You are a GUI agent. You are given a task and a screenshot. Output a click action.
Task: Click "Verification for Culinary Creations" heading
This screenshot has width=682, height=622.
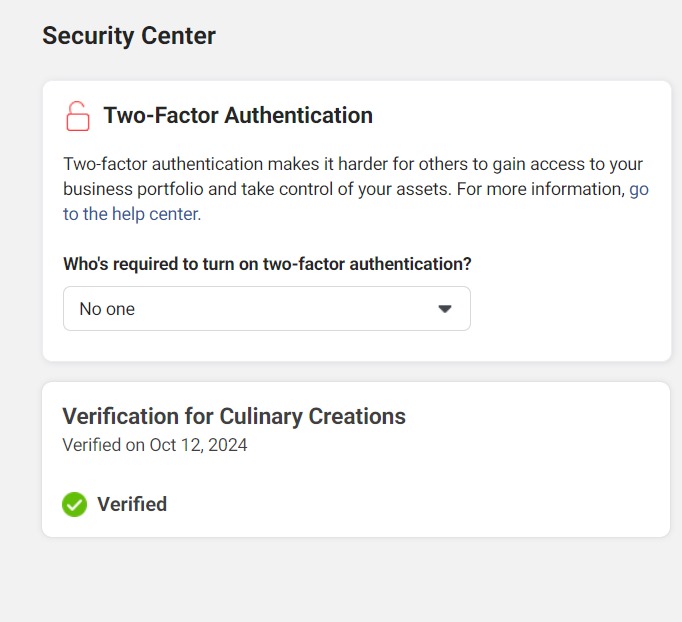234,416
